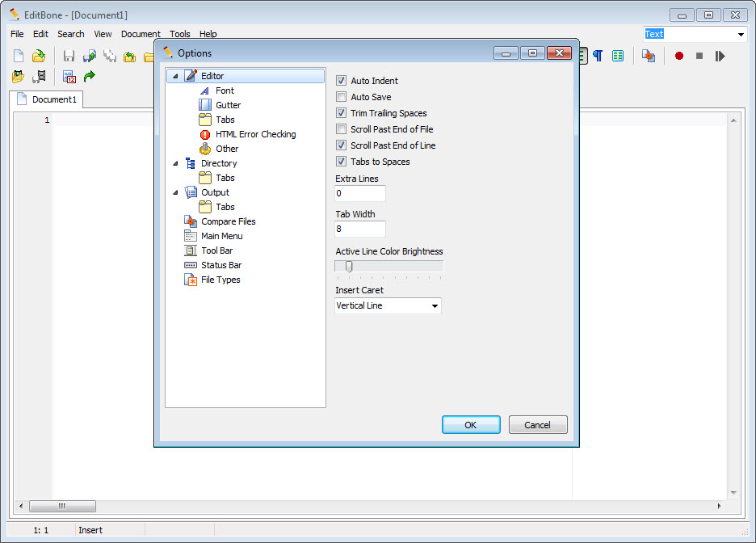Open the Help menu

(x=208, y=34)
